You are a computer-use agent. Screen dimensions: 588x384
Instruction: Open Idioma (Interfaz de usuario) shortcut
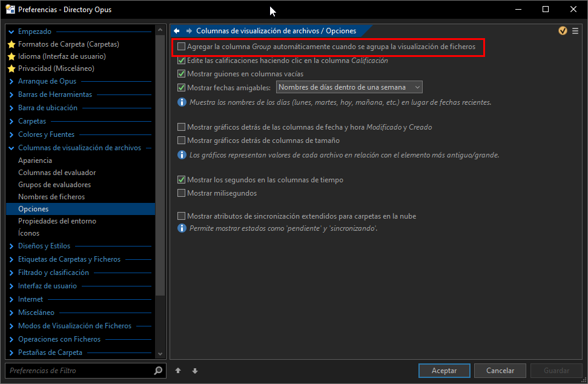point(62,56)
